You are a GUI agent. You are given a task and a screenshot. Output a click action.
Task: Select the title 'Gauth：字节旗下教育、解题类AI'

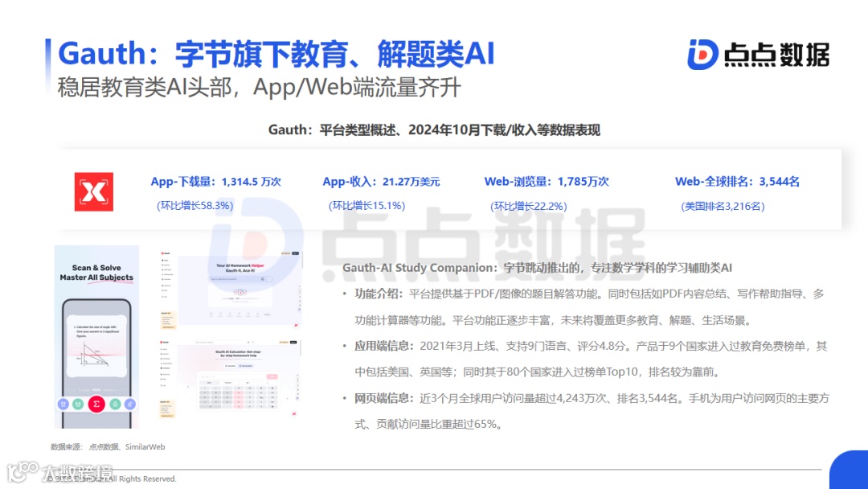(276, 54)
